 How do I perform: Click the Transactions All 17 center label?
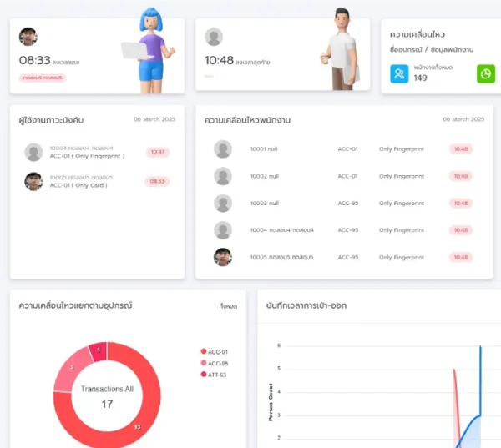coord(107,396)
